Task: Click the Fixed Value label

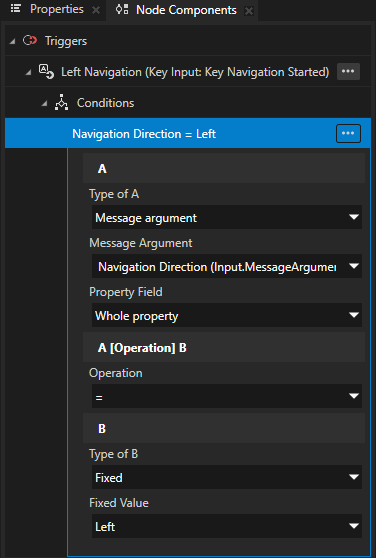Action: (x=119, y=503)
